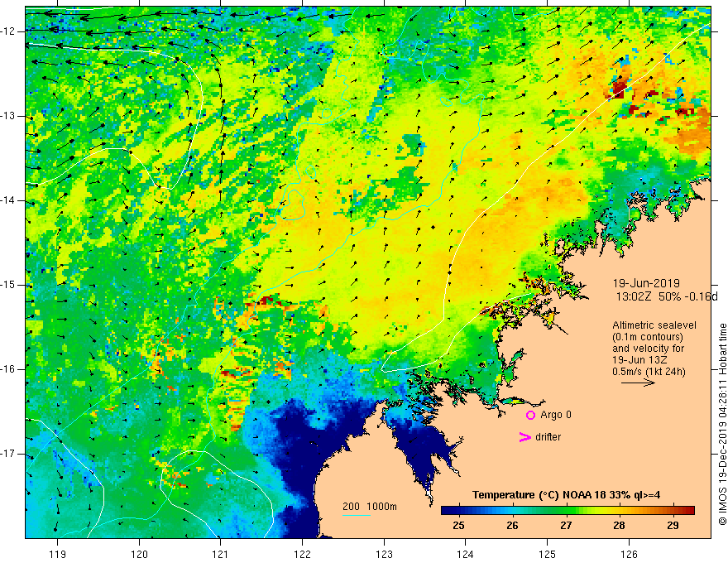The image size is (728, 563).
Task: Click the IMOS copyright timestamp text
Action: tap(722, 424)
